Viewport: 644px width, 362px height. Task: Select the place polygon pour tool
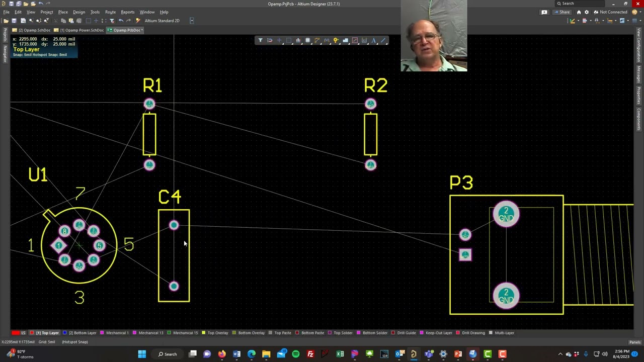346,40
